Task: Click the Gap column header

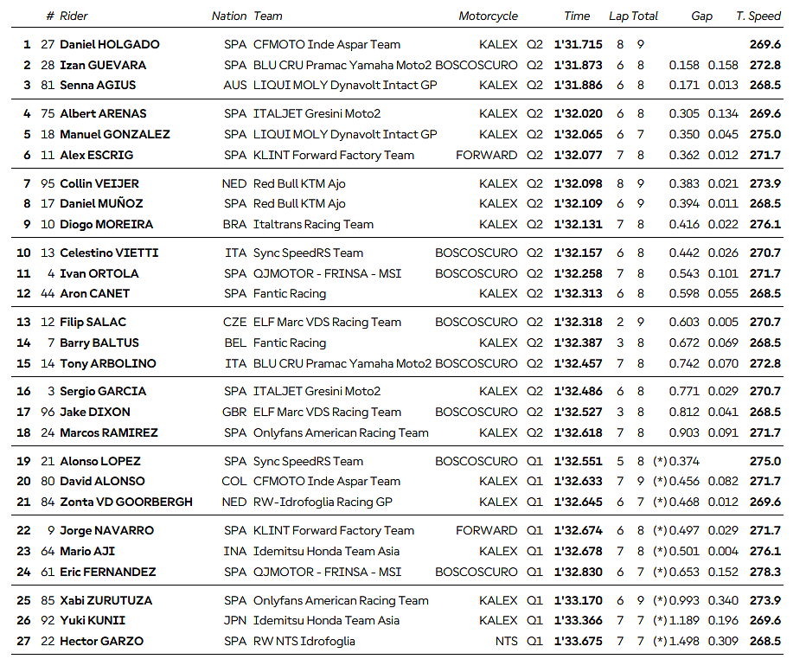Action: pyautogui.click(x=701, y=16)
